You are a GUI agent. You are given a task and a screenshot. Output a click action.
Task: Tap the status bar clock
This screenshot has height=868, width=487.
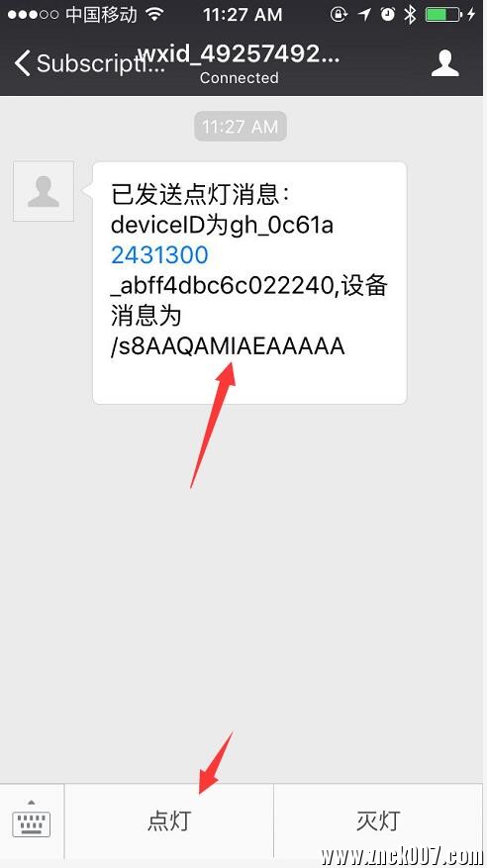(x=243, y=15)
